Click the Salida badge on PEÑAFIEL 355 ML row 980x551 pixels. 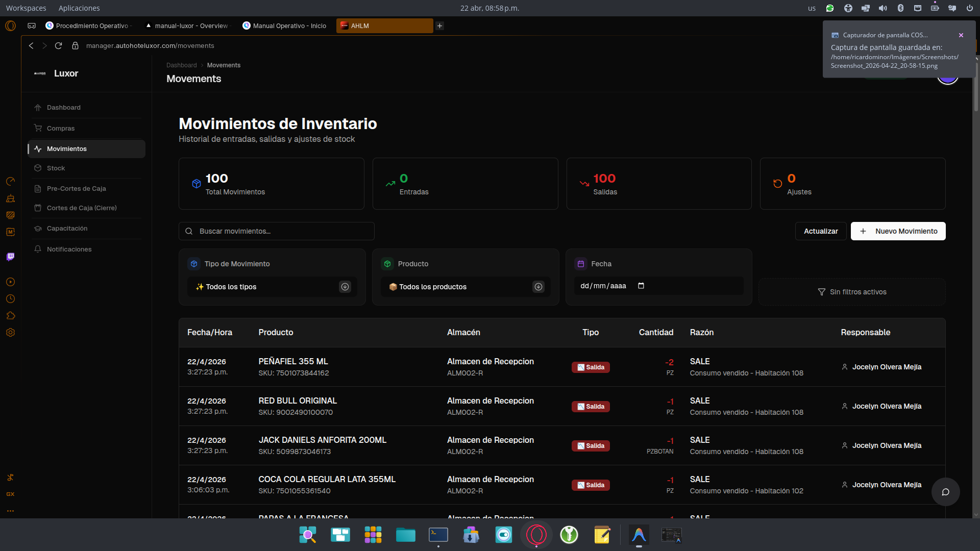coord(591,367)
